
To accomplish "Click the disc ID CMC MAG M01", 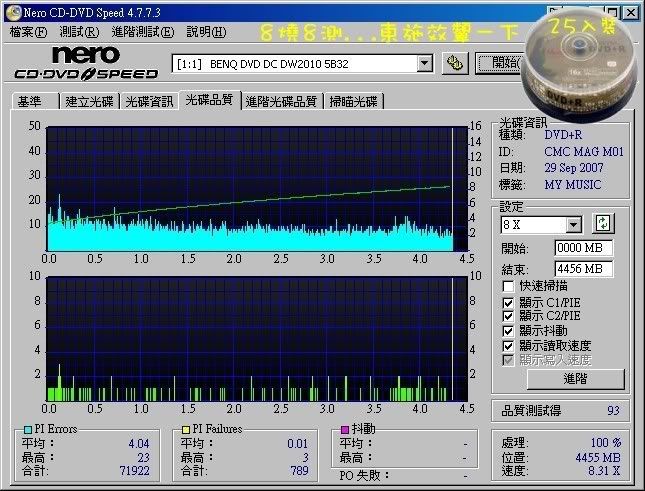I will [x=584, y=152].
